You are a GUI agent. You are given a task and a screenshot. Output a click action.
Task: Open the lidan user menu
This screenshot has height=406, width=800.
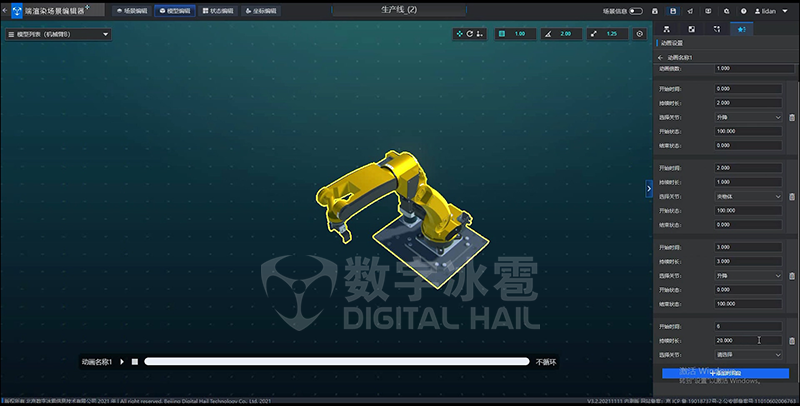[x=771, y=11]
